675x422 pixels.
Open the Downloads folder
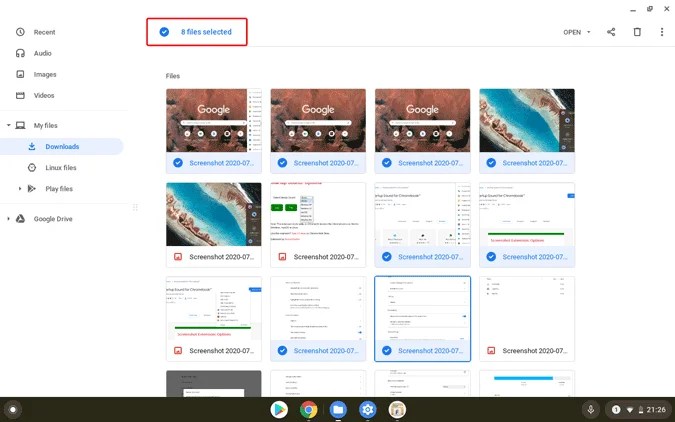click(62, 146)
